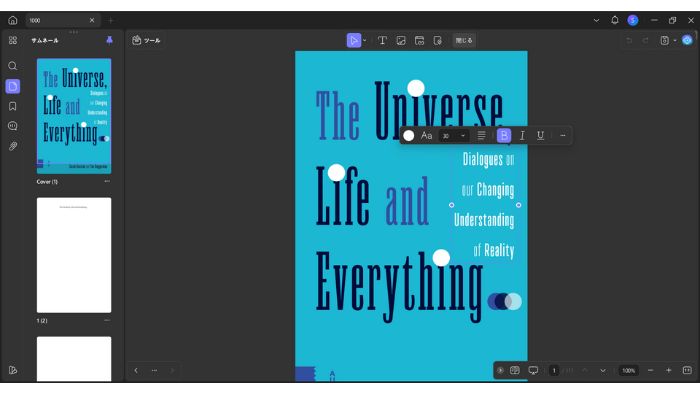Click the 'Everything' title text on page

[399, 286]
